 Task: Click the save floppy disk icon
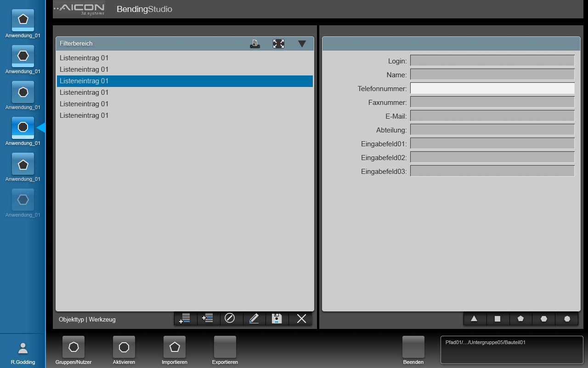click(277, 318)
